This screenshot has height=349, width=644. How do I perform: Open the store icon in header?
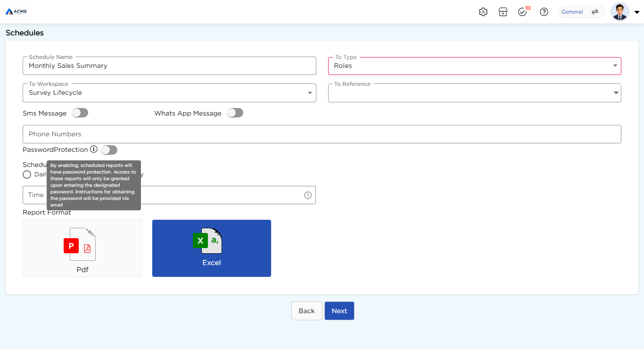coord(503,12)
